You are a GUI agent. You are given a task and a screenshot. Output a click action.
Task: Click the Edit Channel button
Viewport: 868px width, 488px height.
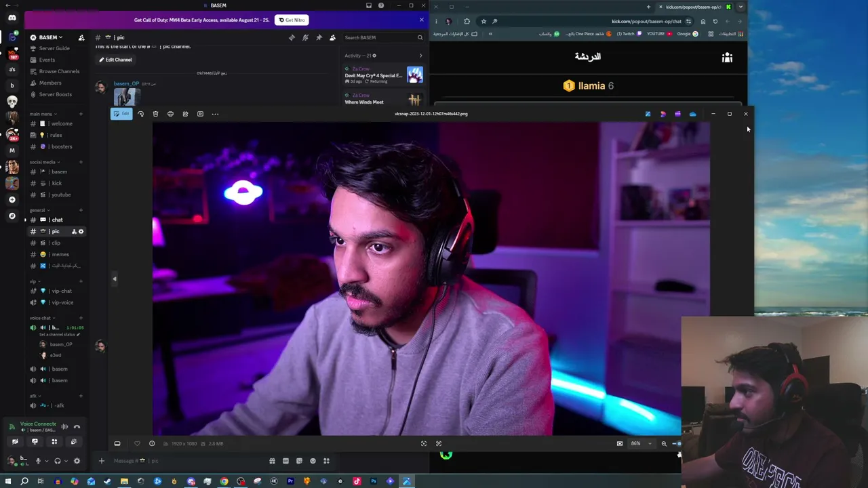click(115, 60)
